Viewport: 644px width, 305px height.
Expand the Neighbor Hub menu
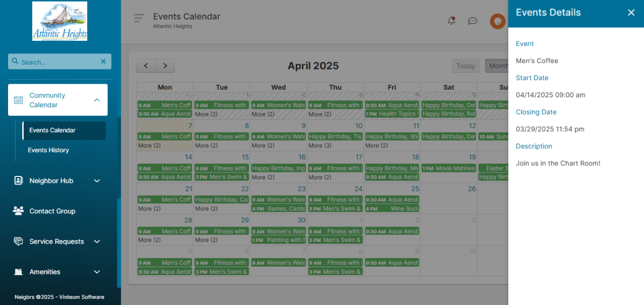(97, 181)
